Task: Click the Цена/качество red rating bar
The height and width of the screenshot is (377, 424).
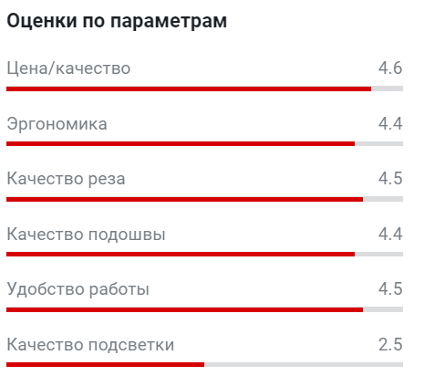Action: pyautogui.click(x=189, y=89)
